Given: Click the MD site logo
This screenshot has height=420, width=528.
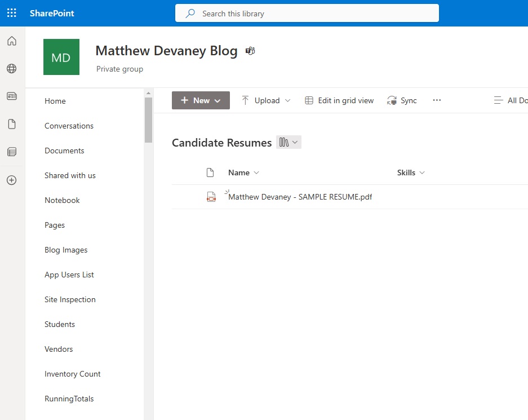Looking at the screenshot, I should tap(61, 57).
